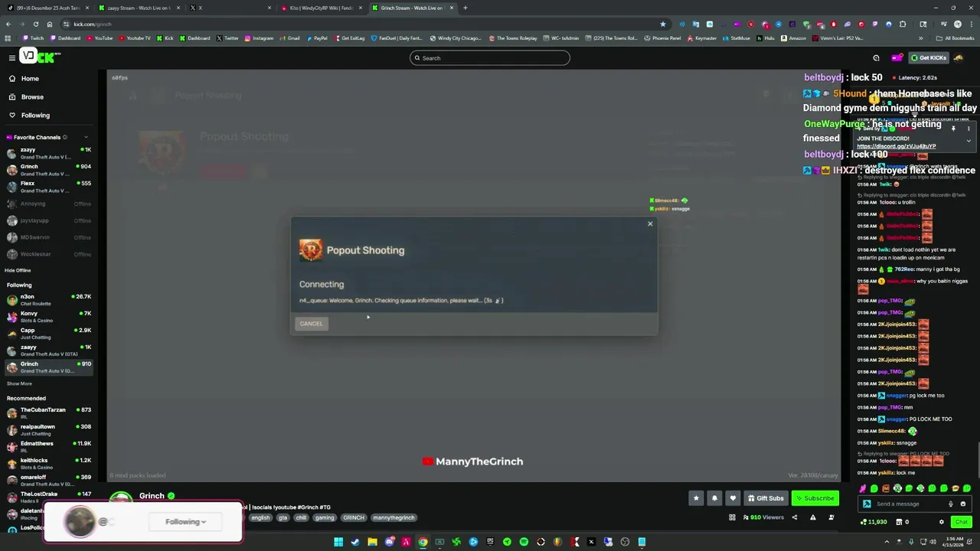Viewport: 980px width, 551px height.
Task: Open a new browser tab
Action: pos(465,8)
